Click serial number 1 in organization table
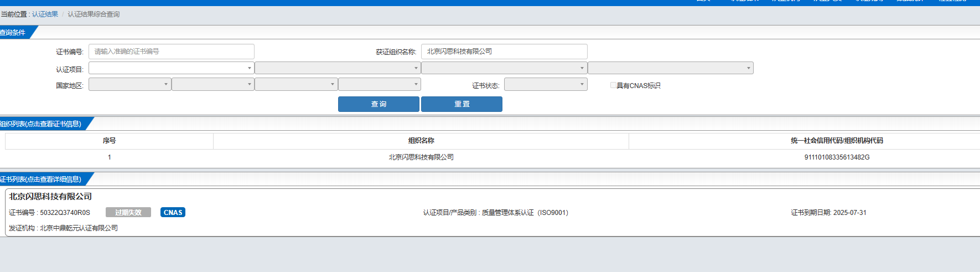 pyautogui.click(x=109, y=157)
